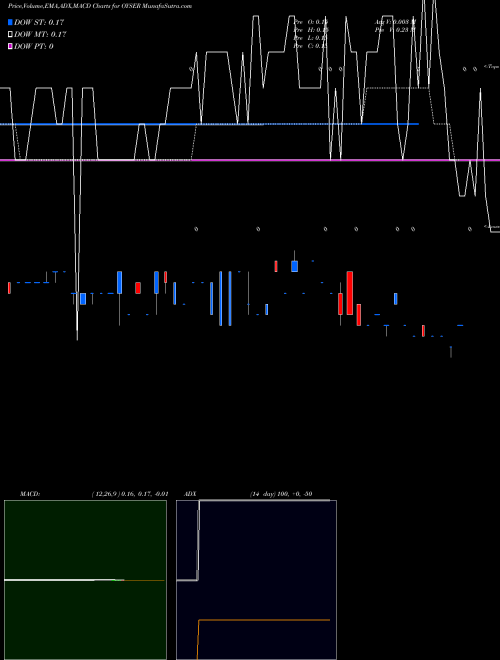
Task: Click the 'MACD:' panel label
Action: tap(30, 494)
